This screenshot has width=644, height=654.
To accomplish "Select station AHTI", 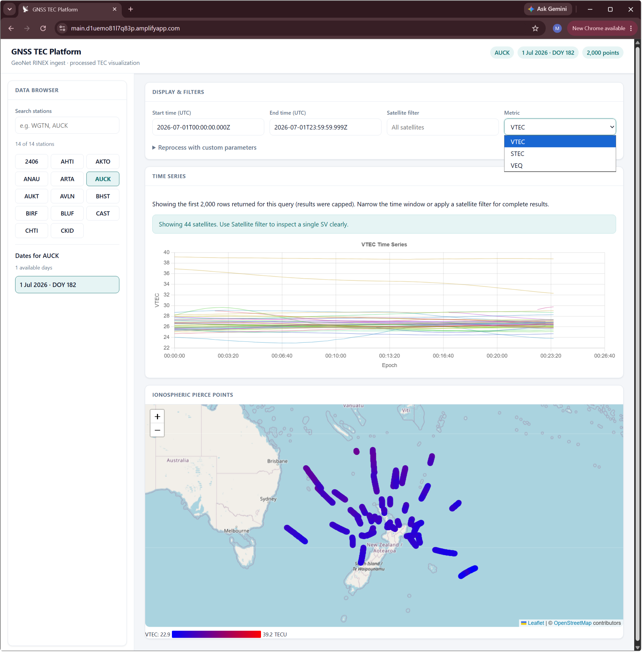I will [67, 162].
